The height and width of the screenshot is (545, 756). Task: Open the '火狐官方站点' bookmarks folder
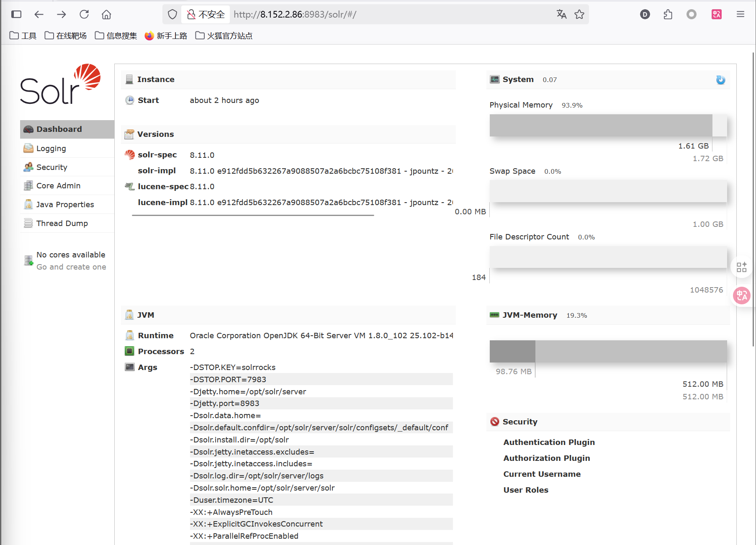coord(224,36)
